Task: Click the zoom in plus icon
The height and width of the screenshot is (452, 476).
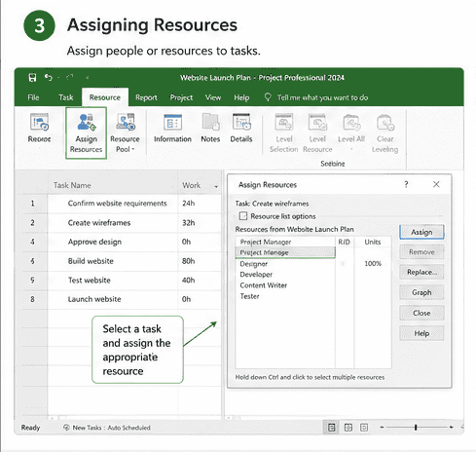Action: tap(452, 427)
